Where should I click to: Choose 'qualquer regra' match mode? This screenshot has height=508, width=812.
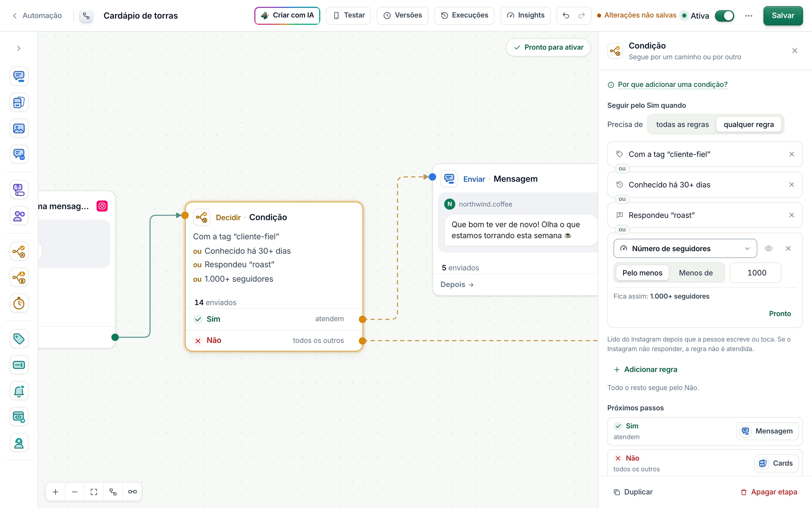point(749,124)
